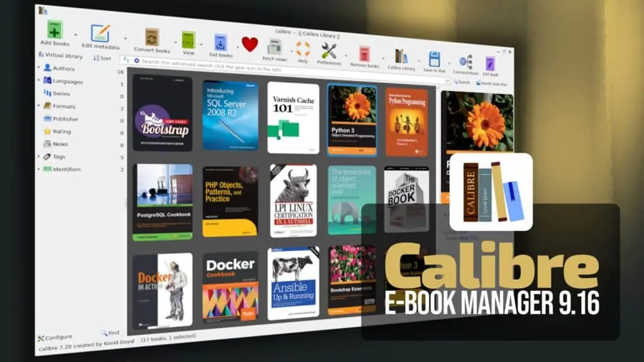This screenshot has height=362, width=644.
Task: Open the dropdown arrow next to View
Action: coord(201,44)
